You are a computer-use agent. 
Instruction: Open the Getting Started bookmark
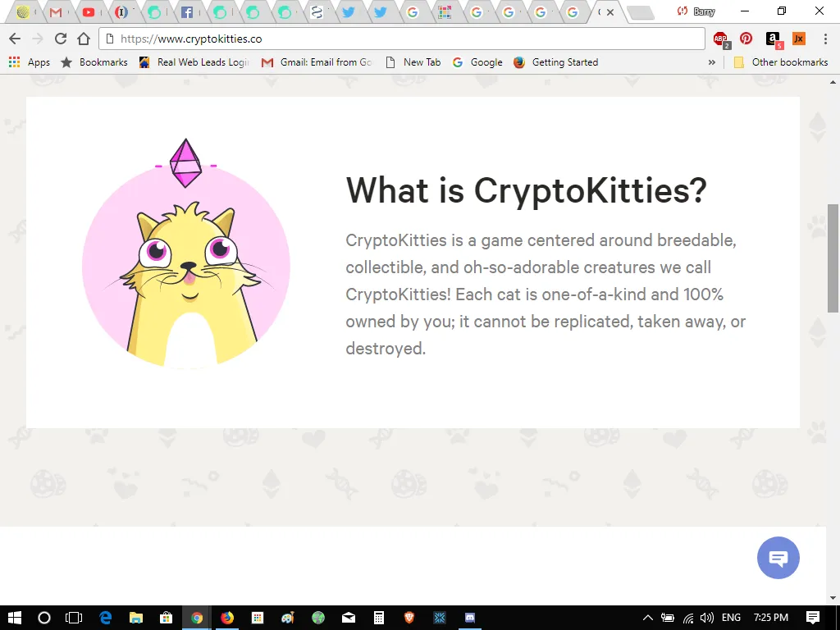pos(555,62)
